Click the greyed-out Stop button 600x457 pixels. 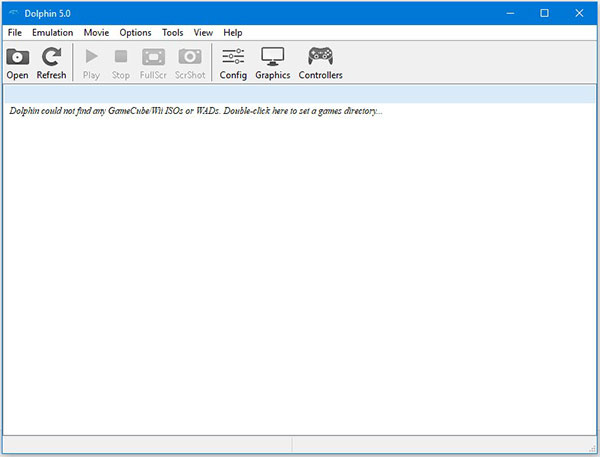pos(121,63)
